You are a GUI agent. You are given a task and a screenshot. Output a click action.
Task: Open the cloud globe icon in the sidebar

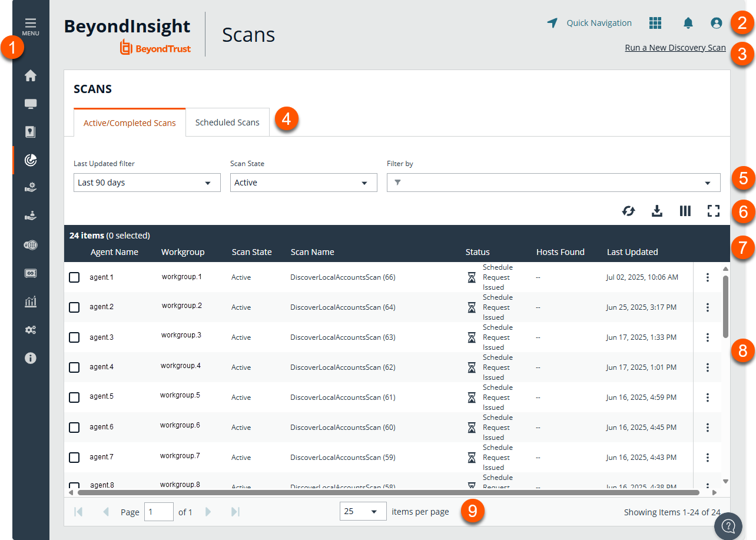coord(31,245)
